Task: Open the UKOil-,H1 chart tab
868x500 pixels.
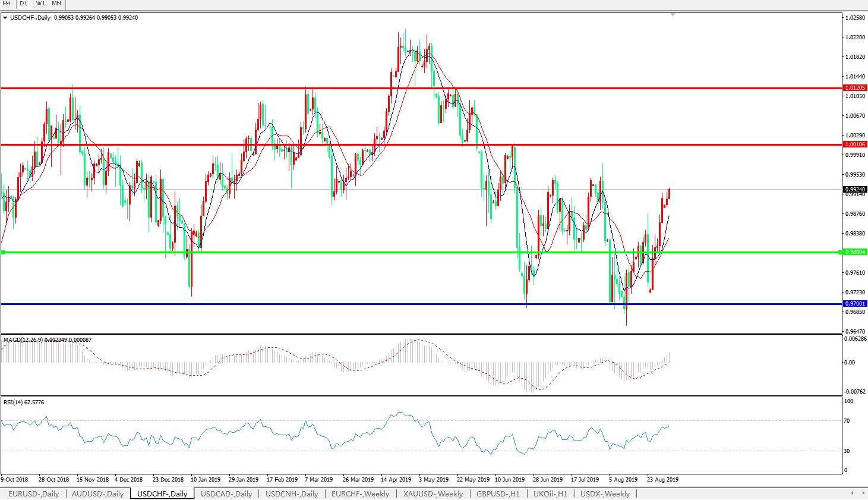Action: pyautogui.click(x=550, y=493)
